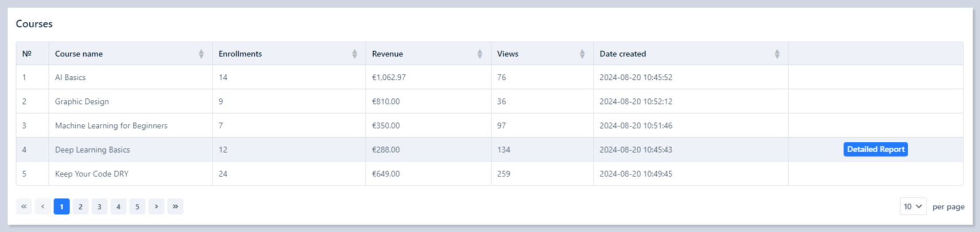The width and height of the screenshot is (980, 232).
Task: Open the per page dropdown
Action: (x=912, y=207)
